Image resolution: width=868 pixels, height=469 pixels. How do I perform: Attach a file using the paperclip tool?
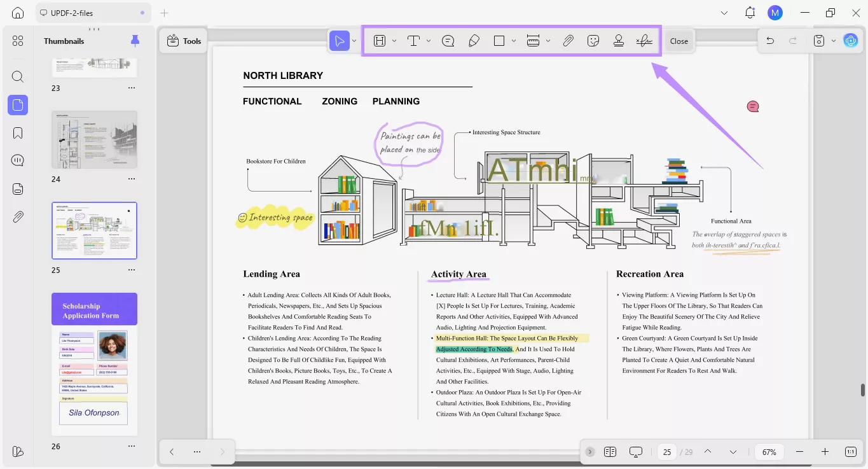click(568, 40)
